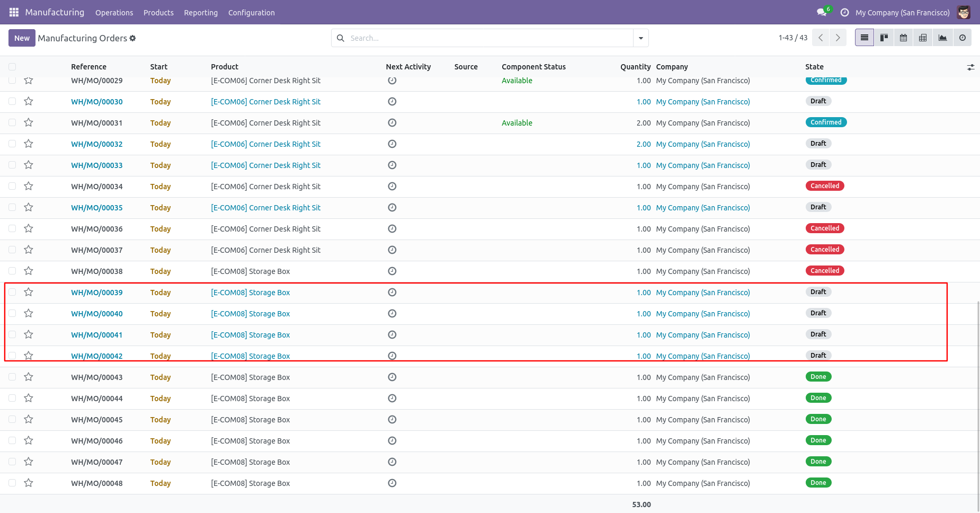This screenshot has width=980, height=513.
Task: Open the messages chat icon
Action: [822, 12]
